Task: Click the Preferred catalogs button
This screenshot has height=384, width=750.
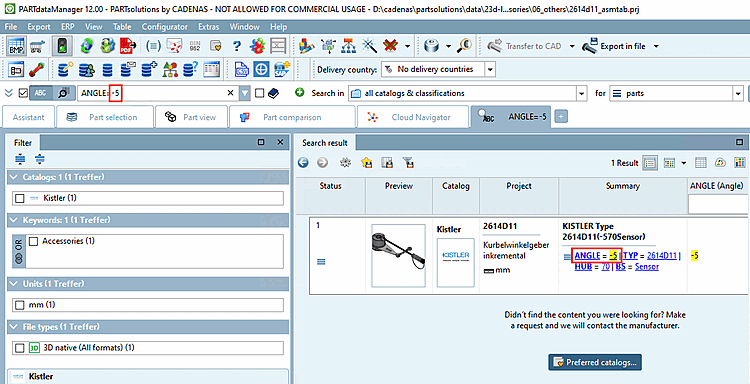Action: pyautogui.click(x=595, y=362)
